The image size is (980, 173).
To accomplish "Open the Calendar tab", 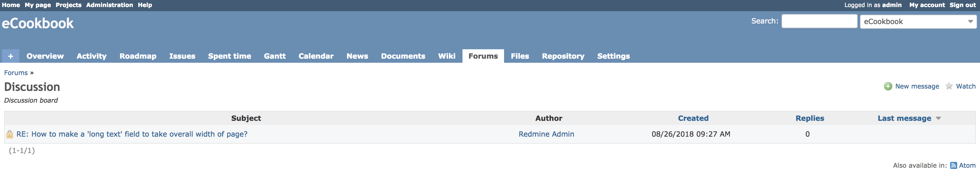I will 316,56.
